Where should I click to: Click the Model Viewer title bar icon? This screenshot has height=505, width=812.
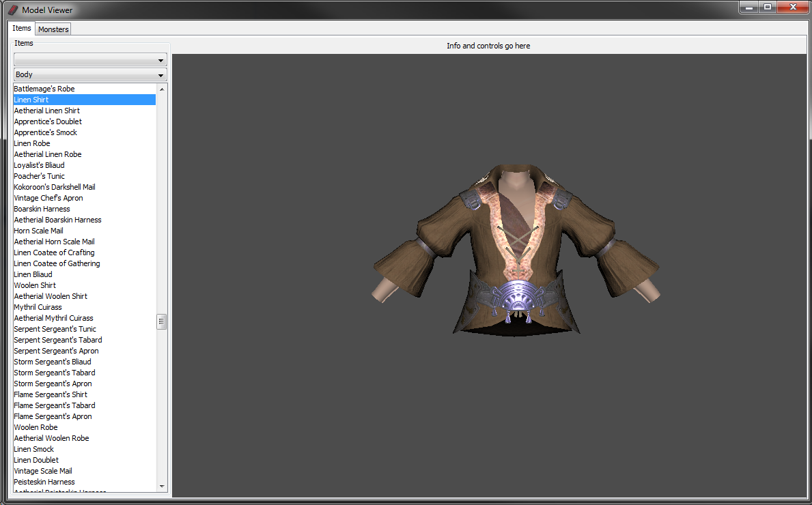click(x=13, y=10)
